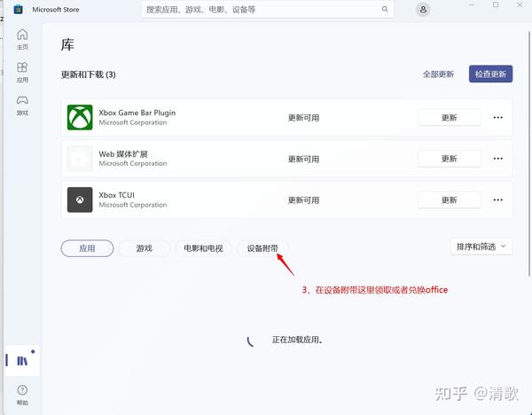
Task: Open the user account profile icon
Action: pos(423,10)
